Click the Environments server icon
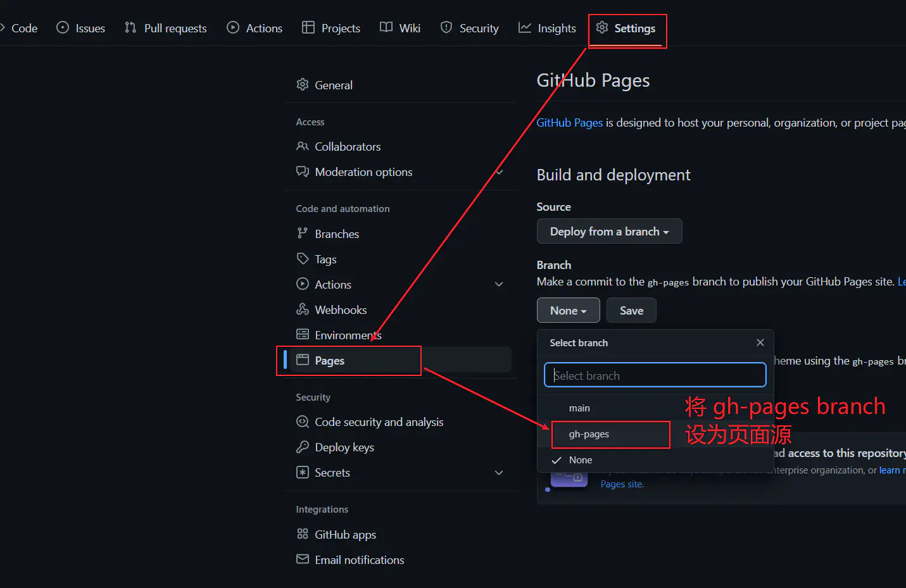This screenshot has height=588, width=906. point(303,334)
